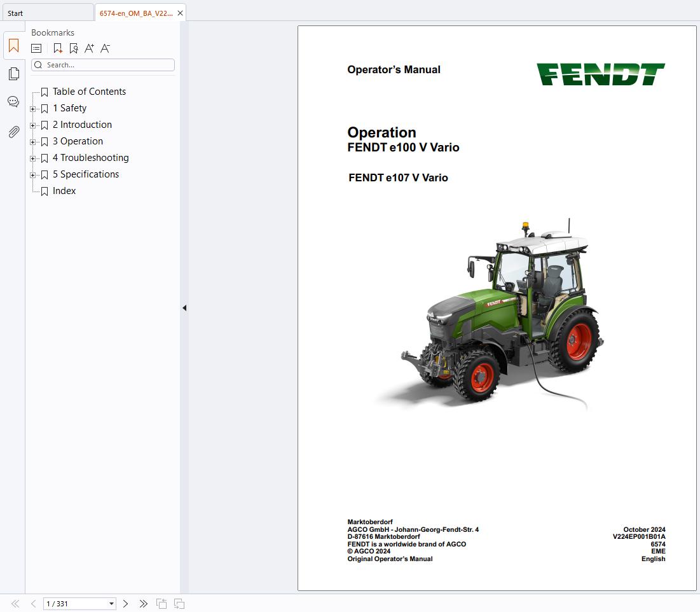The height and width of the screenshot is (612, 700).
Task: Click the FENDT e100 V Vario title
Action: coord(403,148)
